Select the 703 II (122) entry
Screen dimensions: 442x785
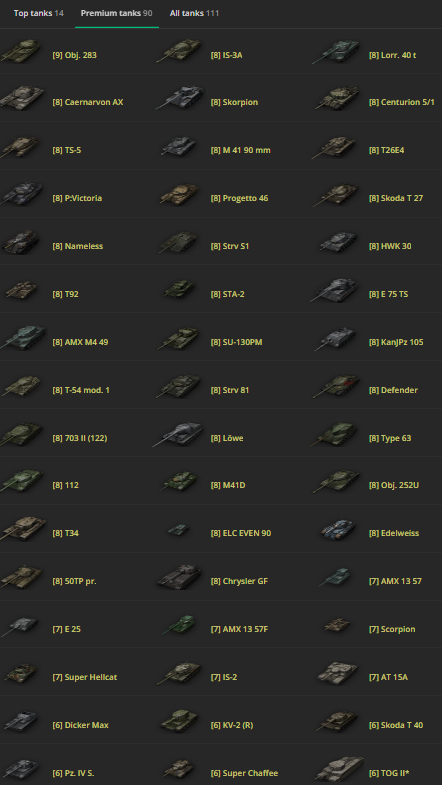(x=80, y=438)
